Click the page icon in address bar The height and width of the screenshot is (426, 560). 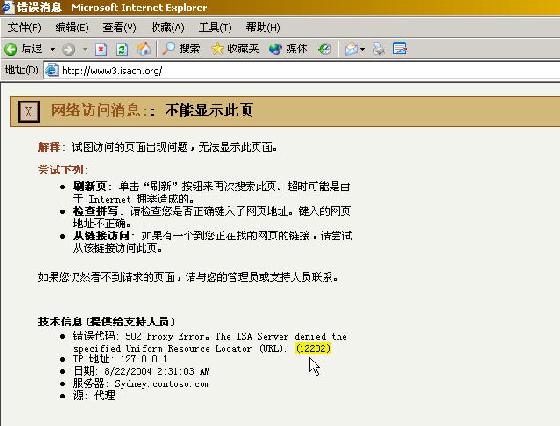[52, 70]
